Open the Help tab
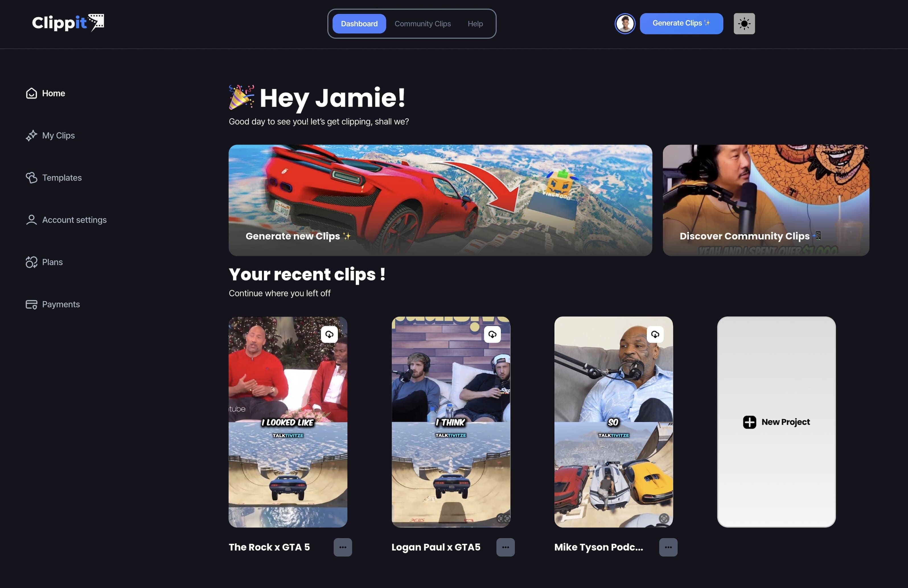This screenshot has height=588, width=908. pyautogui.click(x=475, y=24)
